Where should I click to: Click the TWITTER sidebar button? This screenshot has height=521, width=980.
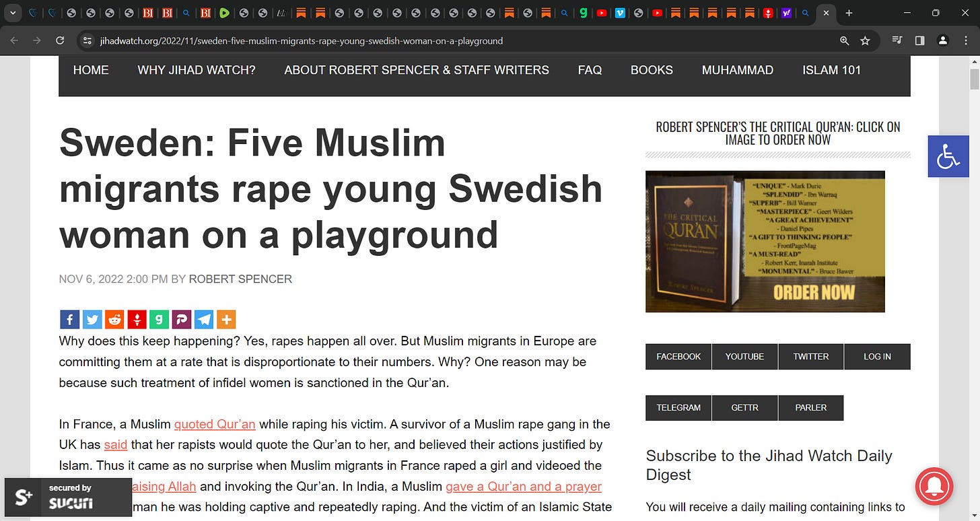810,357
